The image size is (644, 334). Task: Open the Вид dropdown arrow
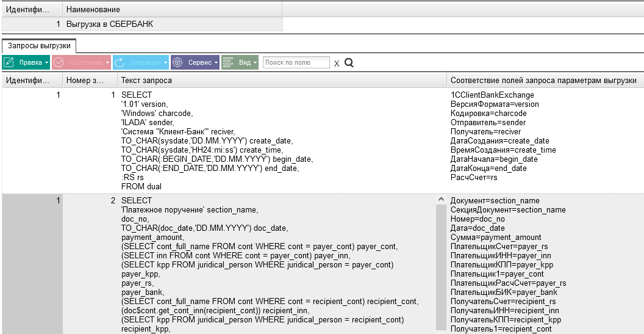coord(255,63)
